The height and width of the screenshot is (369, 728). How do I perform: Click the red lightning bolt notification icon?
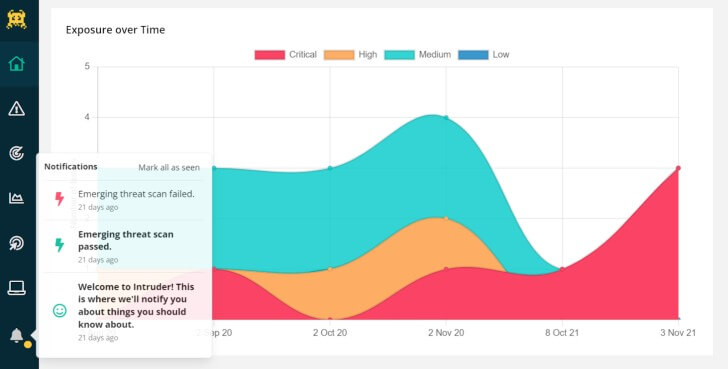coord(59,199)
